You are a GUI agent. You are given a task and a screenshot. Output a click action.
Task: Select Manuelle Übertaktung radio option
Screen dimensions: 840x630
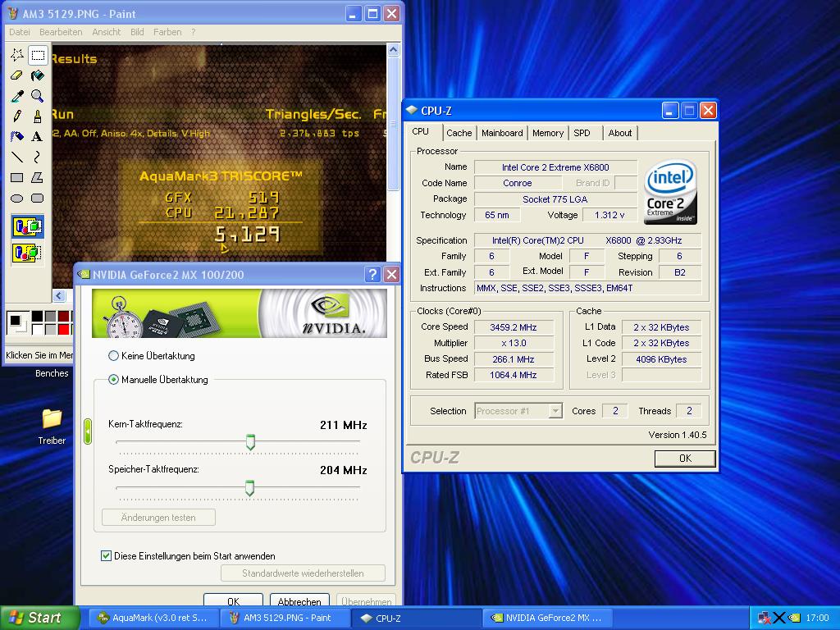click(x=113, y=379)
